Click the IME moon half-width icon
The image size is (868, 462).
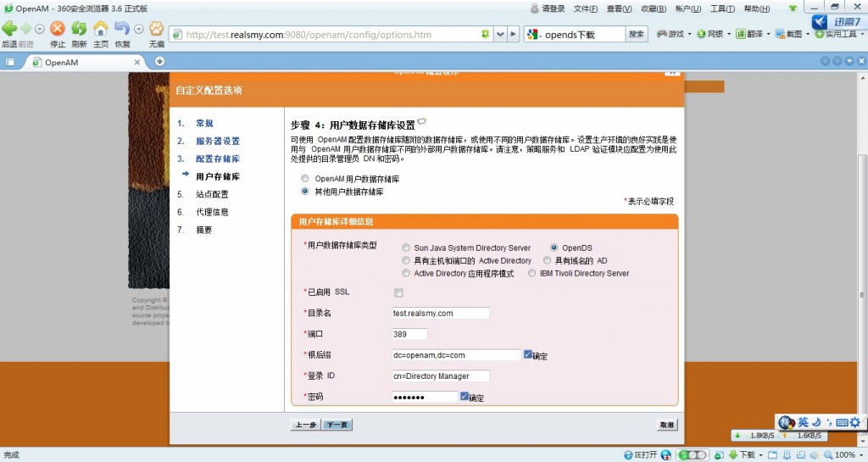tap(816, 422)
